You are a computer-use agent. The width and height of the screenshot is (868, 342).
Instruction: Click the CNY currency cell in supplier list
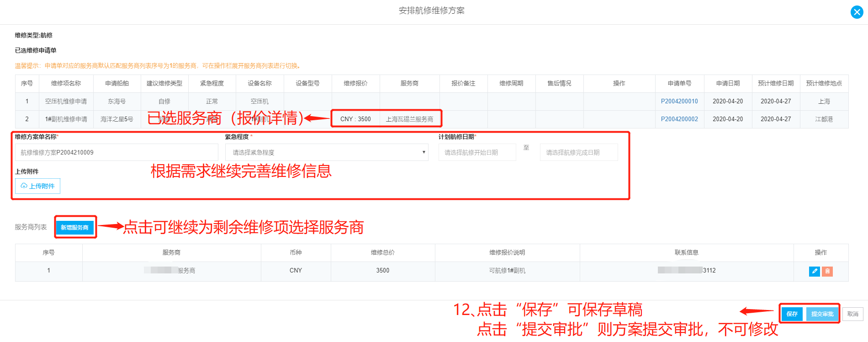(296, 271)
